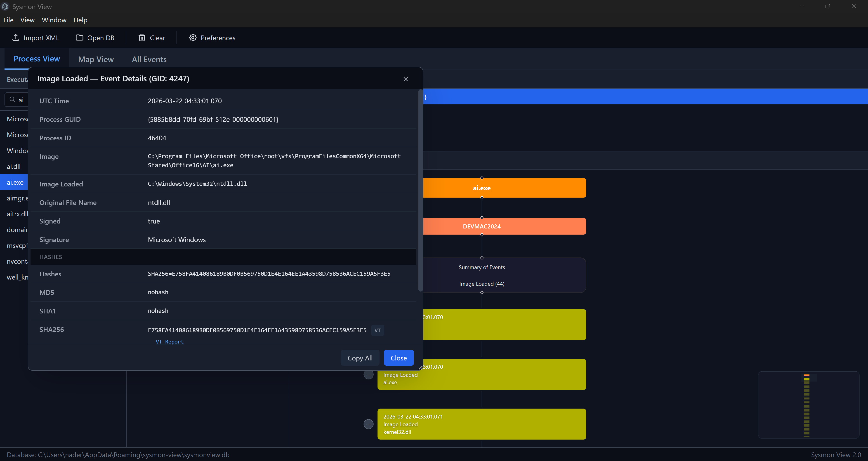Click Image Loaded path C:\Windows\System32\ntdll.dll
The height and width of the screenshot is (461, 868).
(197, 184)
